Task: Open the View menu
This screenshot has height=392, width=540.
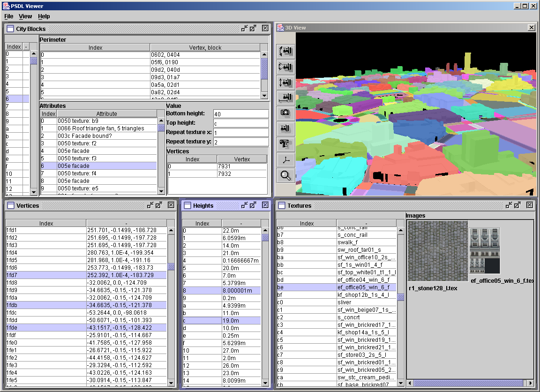Action: (x=25, y=16)
